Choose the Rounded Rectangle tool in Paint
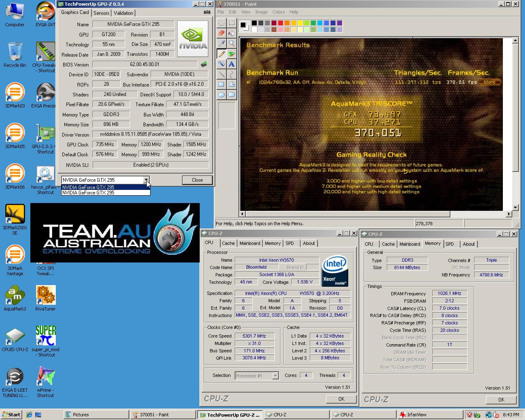The width and height of the screenshot is (525, 420). tap(232, 95)
